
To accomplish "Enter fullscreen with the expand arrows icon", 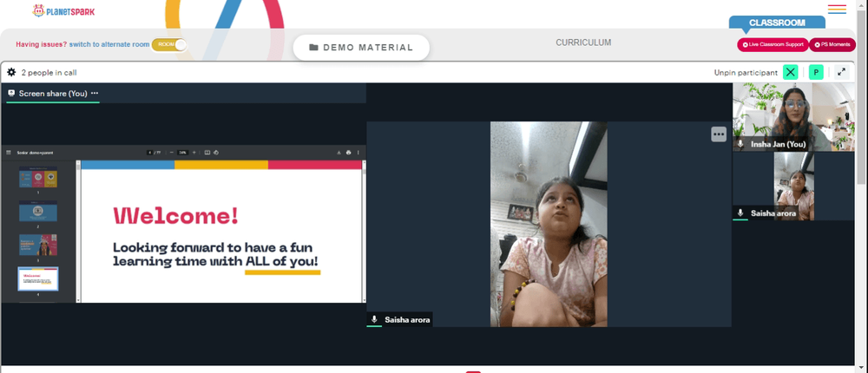I will [841, 72].
